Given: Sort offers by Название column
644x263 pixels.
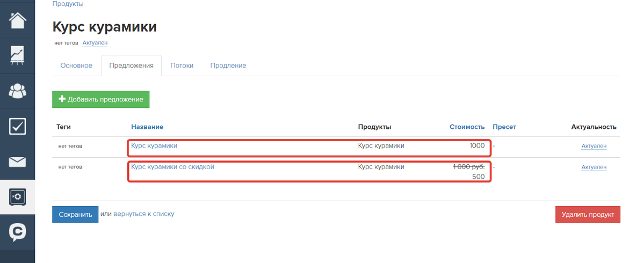Looking at the screenshot, I should 147,127.
